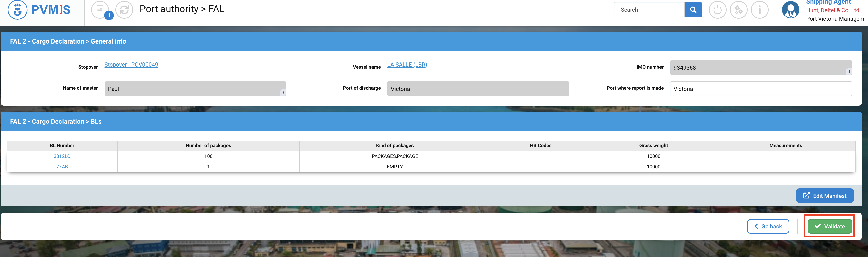Focus the Port where report is made field

760,89
